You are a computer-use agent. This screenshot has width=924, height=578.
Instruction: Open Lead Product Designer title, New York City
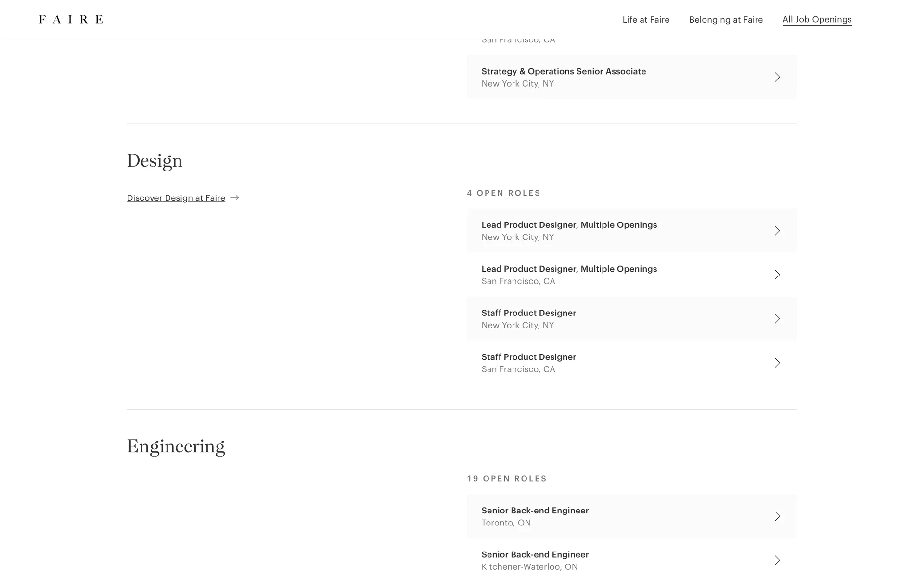(569, 225)
